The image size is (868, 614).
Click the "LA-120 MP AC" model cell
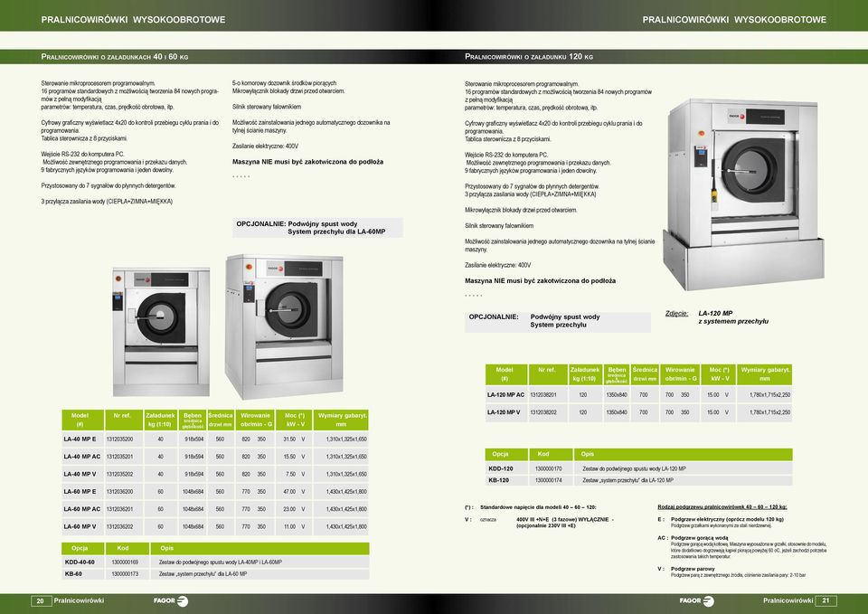[506, 395]
